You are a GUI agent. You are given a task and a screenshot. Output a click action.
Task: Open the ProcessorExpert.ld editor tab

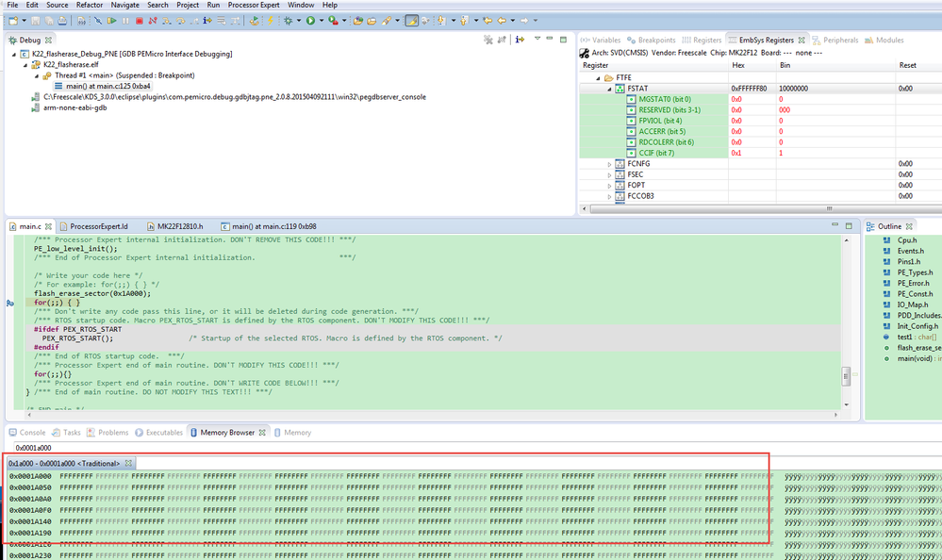93,226
